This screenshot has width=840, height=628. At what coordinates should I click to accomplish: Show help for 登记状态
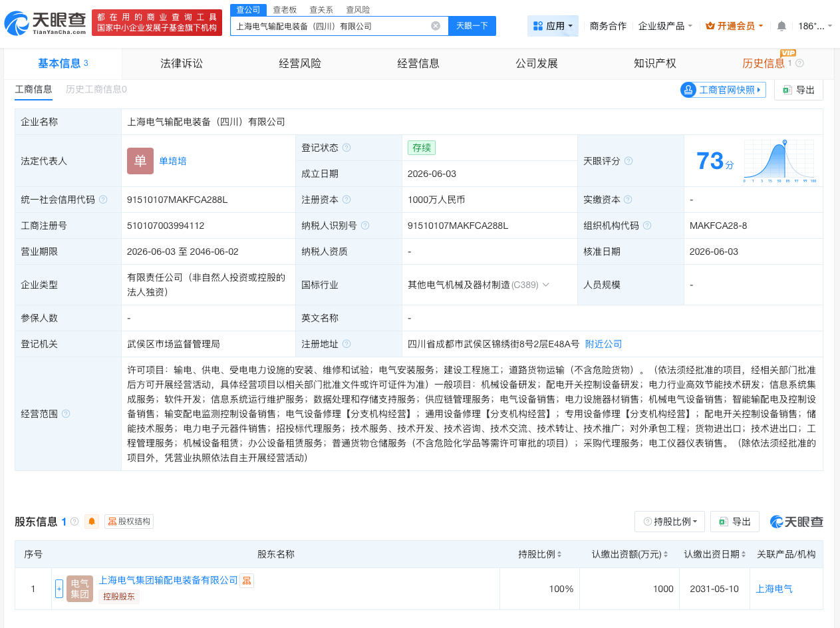[x=347, y=148]
